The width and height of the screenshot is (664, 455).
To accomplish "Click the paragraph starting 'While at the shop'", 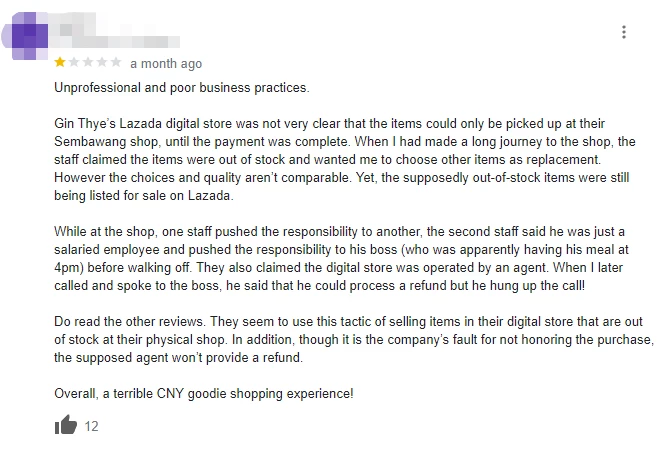I will [x=341, y=259].
